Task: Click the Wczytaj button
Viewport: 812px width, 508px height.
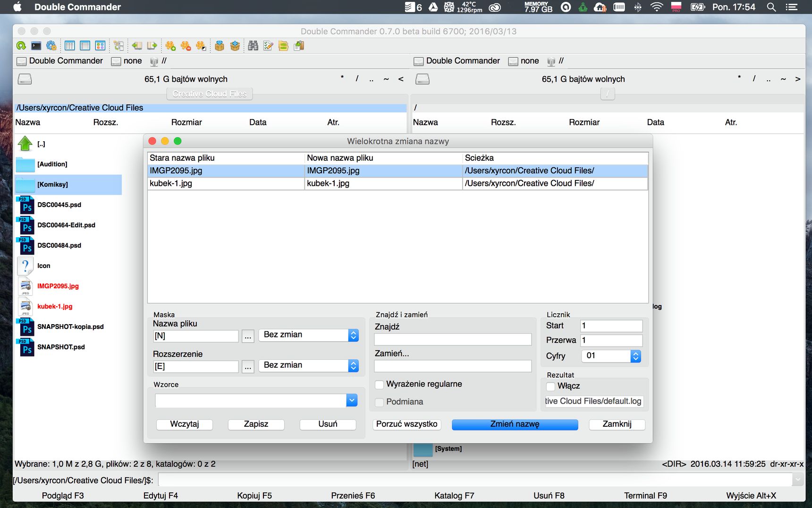Action: point(185,424)
